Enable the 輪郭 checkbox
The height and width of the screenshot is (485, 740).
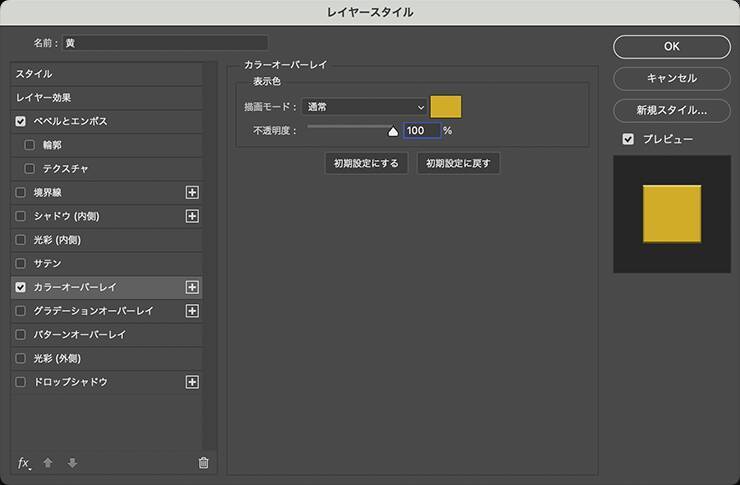click(x=30, y=145)
